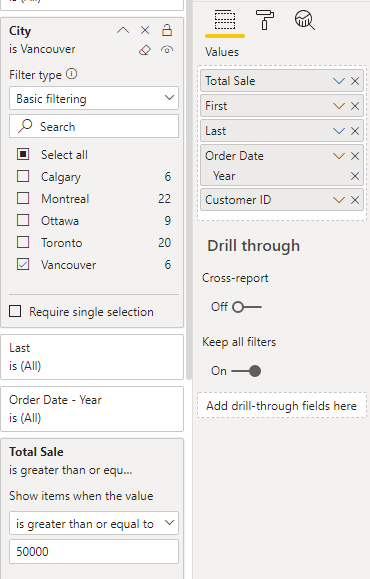
Task: Check the Toronto checkbox
Action: pos(23,243)
